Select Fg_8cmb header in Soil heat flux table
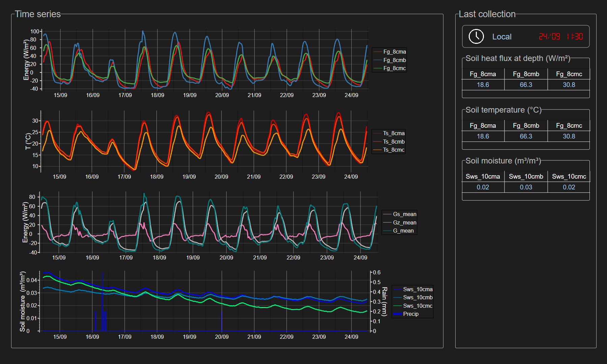Screen dimensions: 607x364 tap(526, 74)
